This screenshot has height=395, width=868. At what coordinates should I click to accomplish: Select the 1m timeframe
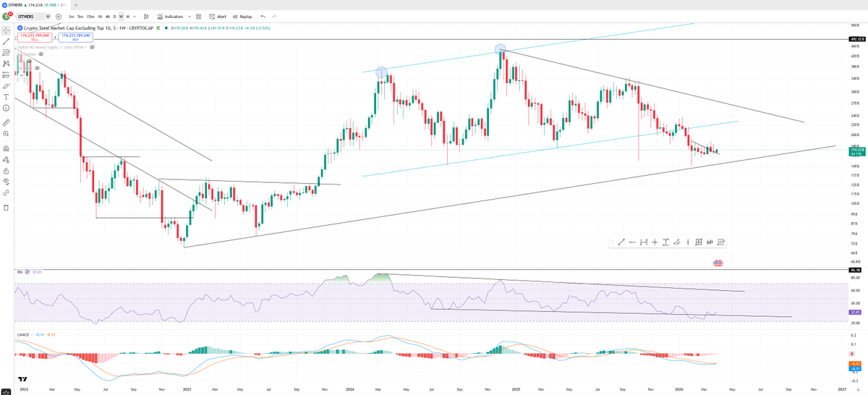pyautogui.click(x=71, y=16)
